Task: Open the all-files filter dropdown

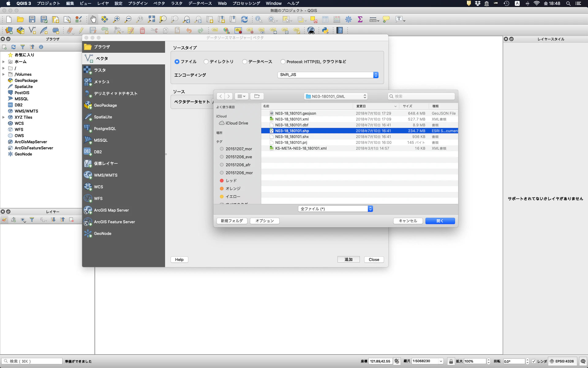Action: pos(335,209)
